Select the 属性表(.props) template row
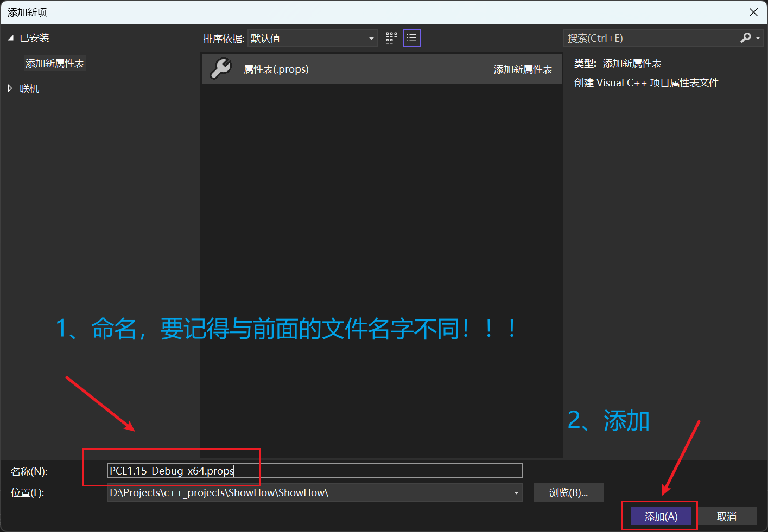768x532 pixels. pos(382,69)
